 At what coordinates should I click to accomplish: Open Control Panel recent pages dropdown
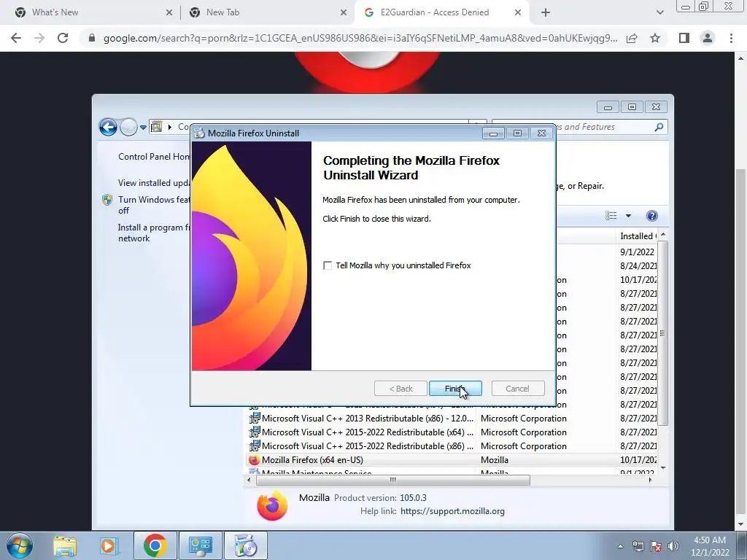[143, 128]
